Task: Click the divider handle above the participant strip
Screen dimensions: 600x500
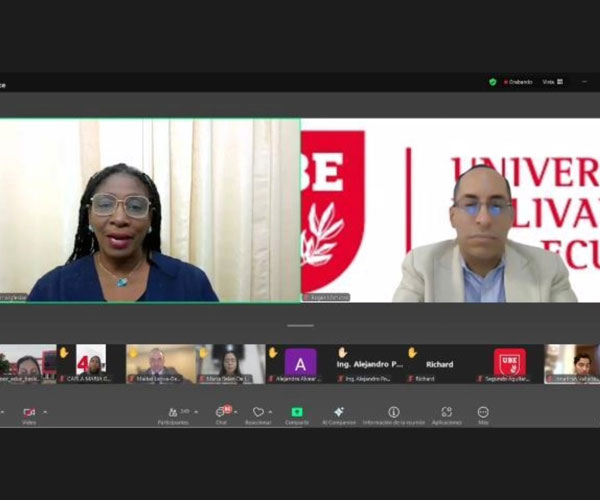Action: [300, 326]
